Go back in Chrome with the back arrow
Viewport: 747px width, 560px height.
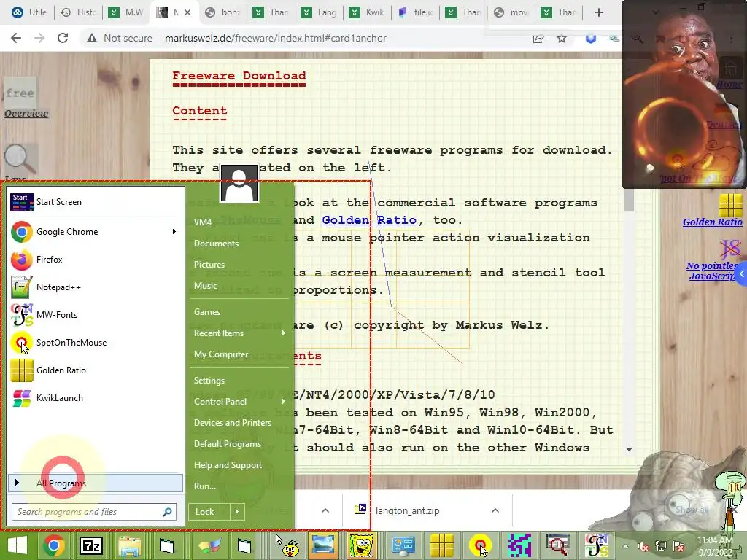(x=16, y=38)
